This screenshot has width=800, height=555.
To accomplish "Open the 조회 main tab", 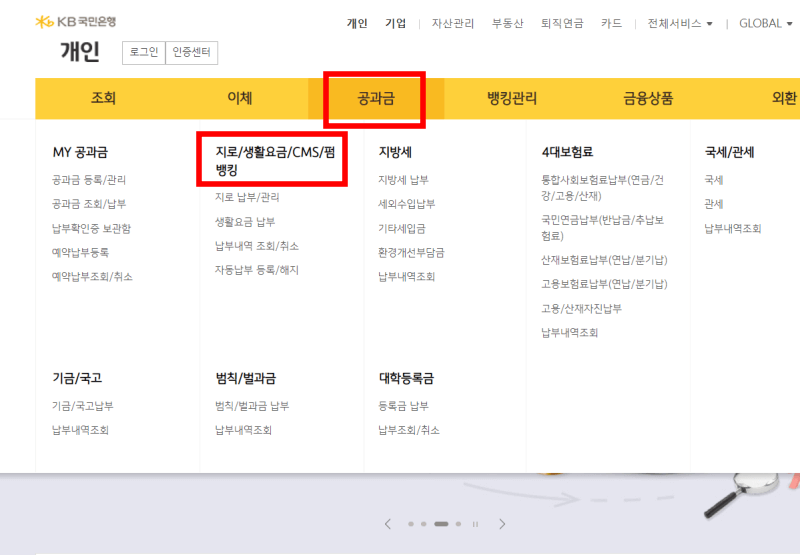I will click(x=103, y=98).
